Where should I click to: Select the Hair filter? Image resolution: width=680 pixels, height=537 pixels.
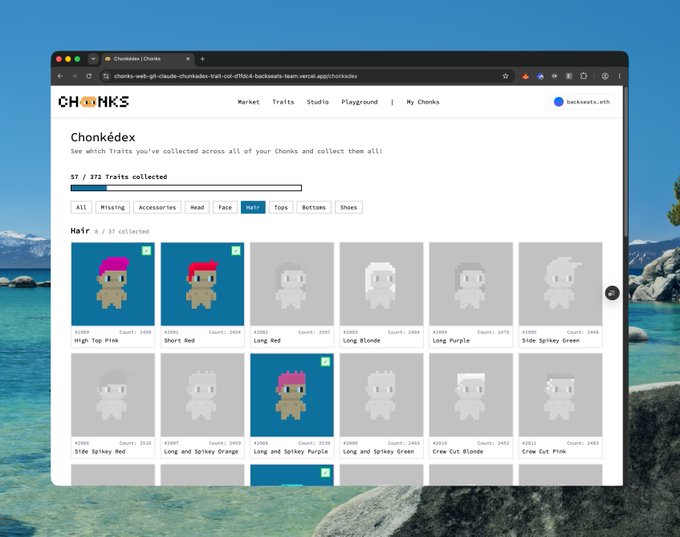(x=253, y=207)
